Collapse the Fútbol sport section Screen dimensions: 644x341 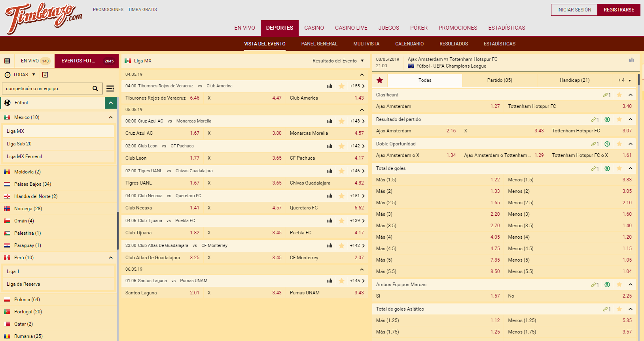(111, 103)
